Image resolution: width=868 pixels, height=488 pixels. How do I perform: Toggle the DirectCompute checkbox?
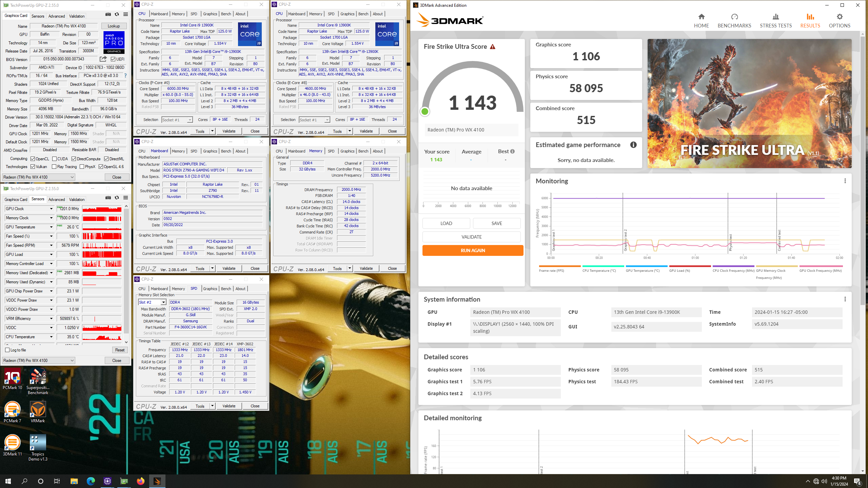point(74,159)
